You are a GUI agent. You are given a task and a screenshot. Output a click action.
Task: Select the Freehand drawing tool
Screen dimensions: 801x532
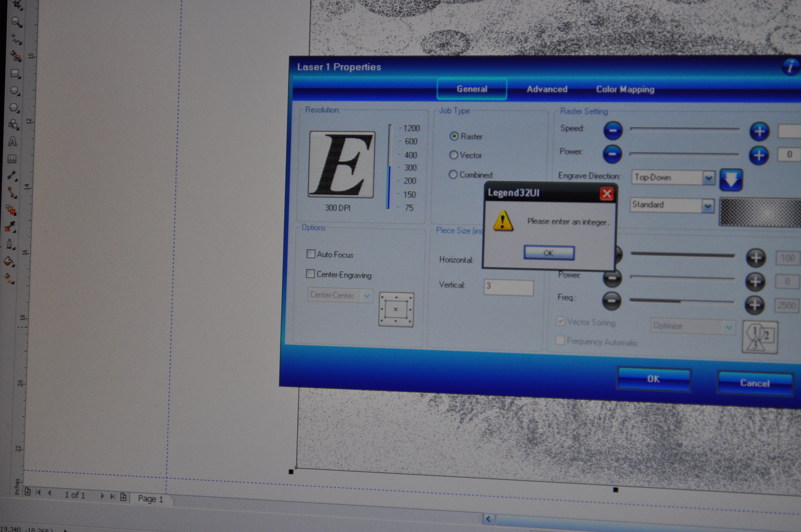pyautogui.click(x=16, y=39)
